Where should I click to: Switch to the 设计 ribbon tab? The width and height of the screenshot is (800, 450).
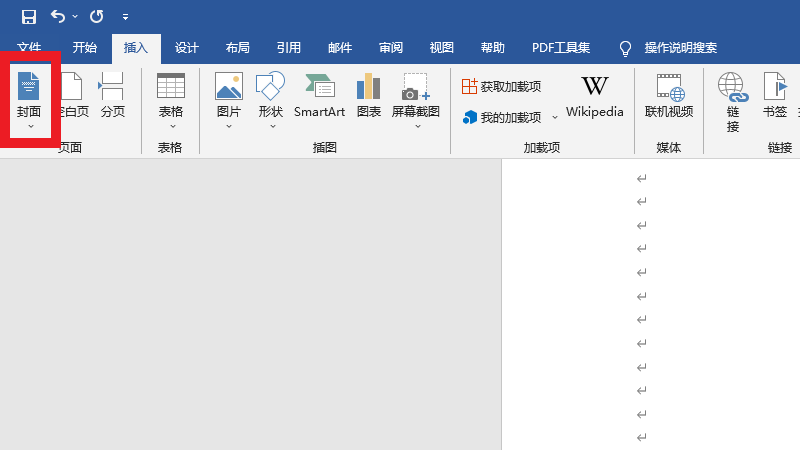pyautogui.click(x=187, y=48)
